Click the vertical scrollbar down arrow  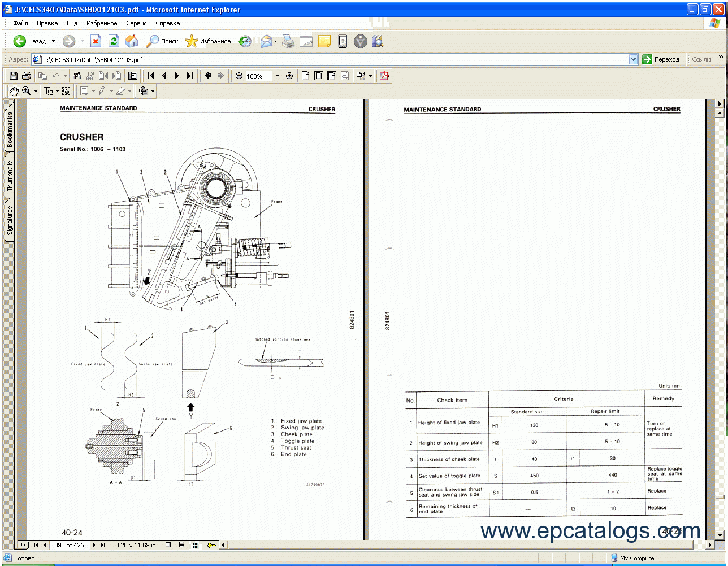pos(719,535)
